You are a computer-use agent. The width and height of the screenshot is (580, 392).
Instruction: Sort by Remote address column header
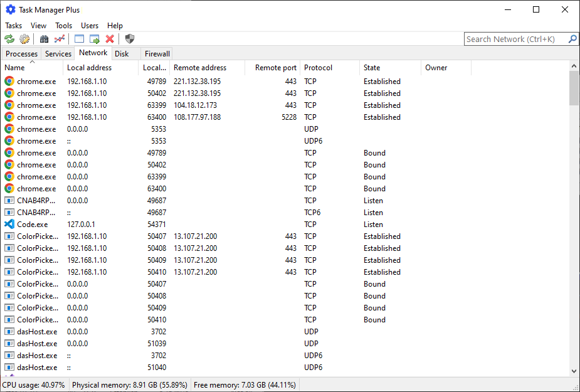tap(207, 67)
